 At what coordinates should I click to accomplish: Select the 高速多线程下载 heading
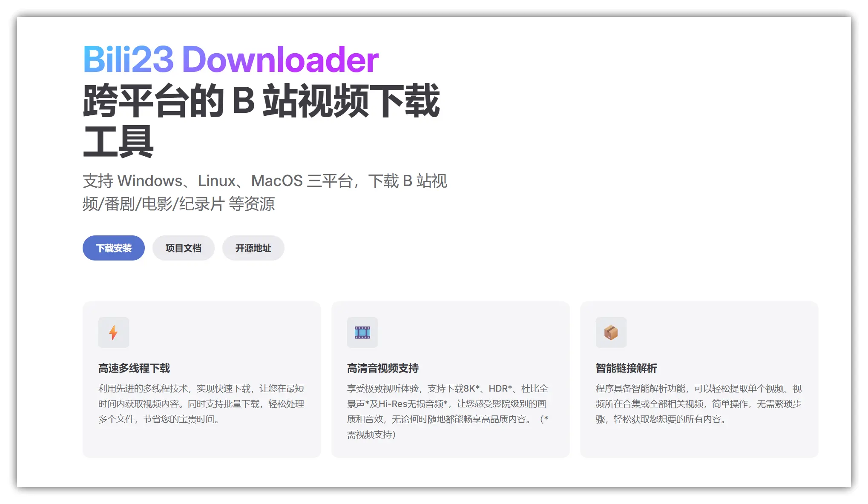click(134, 368)
